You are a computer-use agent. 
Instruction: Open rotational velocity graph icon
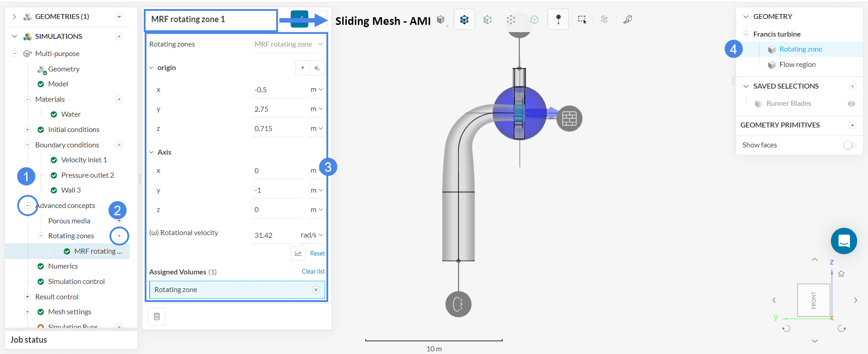(298, 254)
